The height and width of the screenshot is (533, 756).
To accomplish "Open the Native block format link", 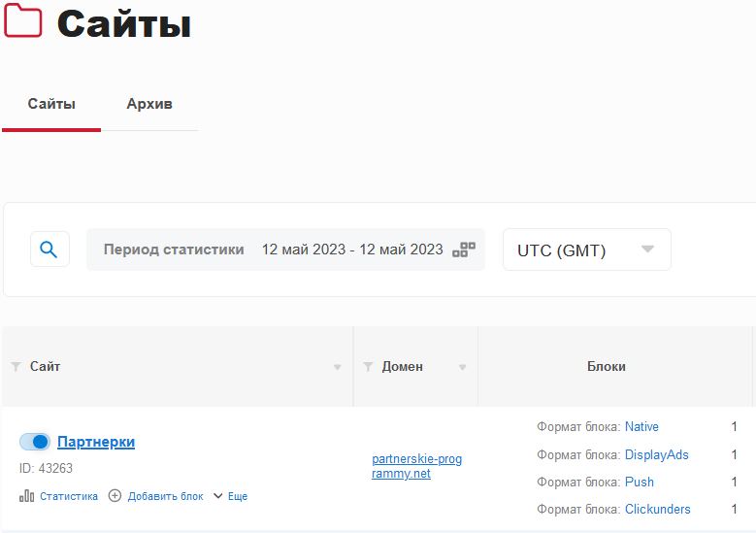I will [x=641, y=426].
